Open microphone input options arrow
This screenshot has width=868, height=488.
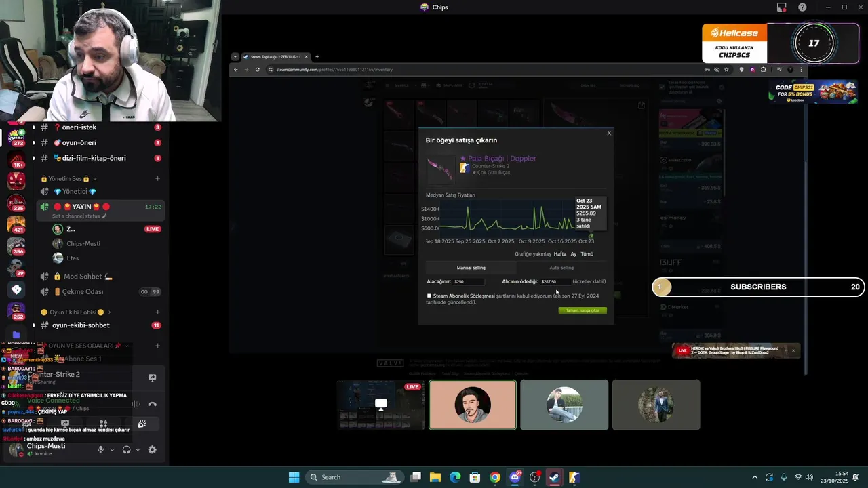112,449
